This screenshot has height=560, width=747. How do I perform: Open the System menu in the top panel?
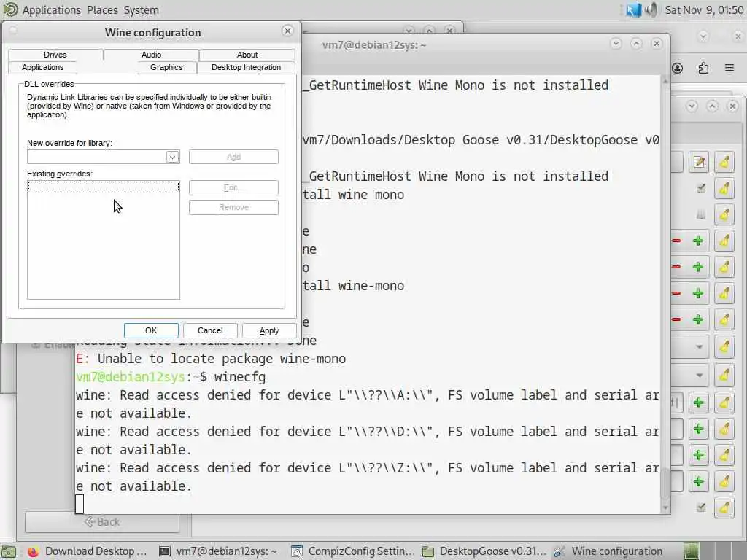click(142, 10)
